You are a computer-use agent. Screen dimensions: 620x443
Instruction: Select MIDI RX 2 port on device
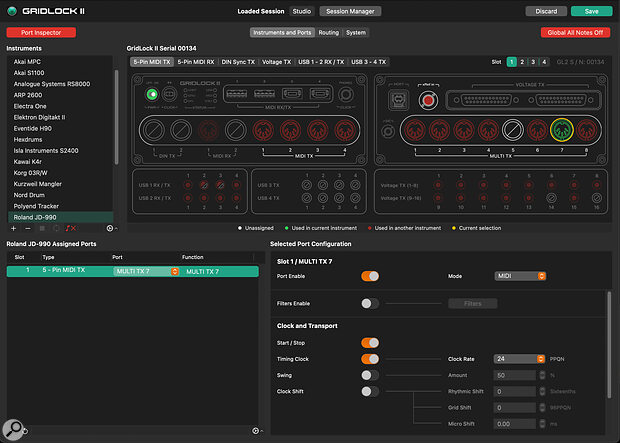236,130
